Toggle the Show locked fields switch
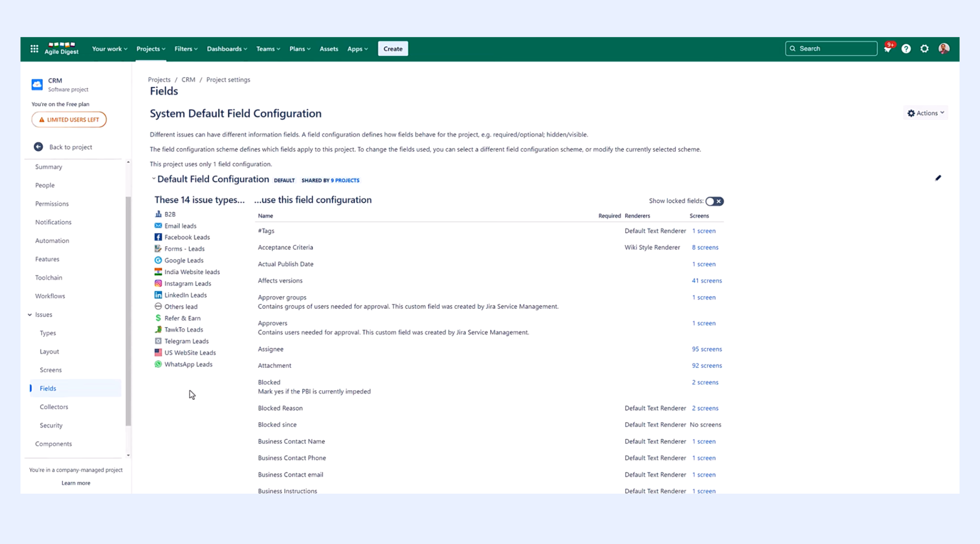 (x=715, y=201)
